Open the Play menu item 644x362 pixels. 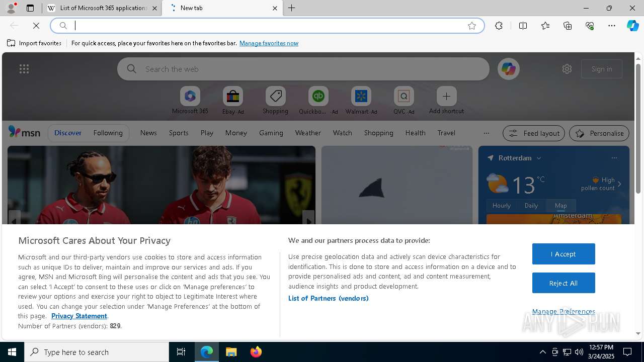click(x=207, y=133)
